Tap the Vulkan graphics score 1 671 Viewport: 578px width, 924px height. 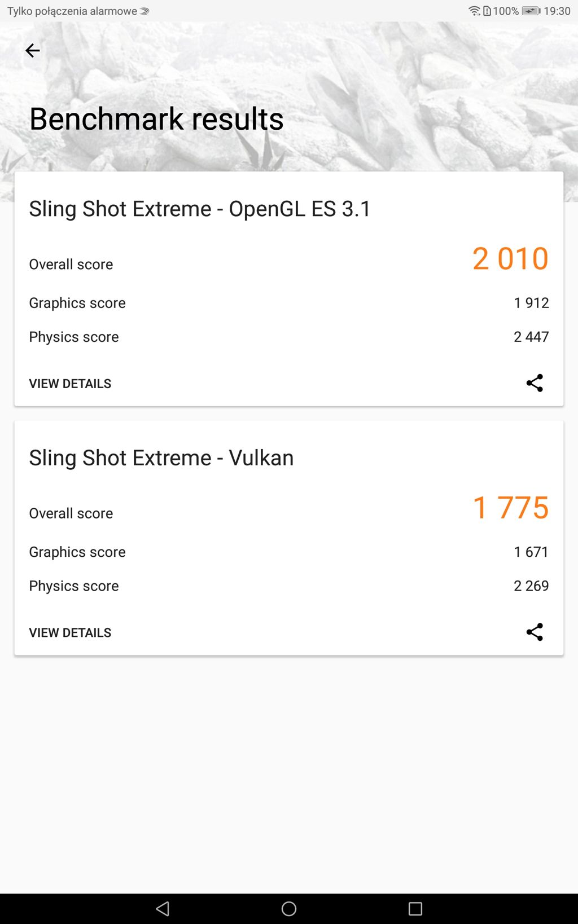(531, 552)
